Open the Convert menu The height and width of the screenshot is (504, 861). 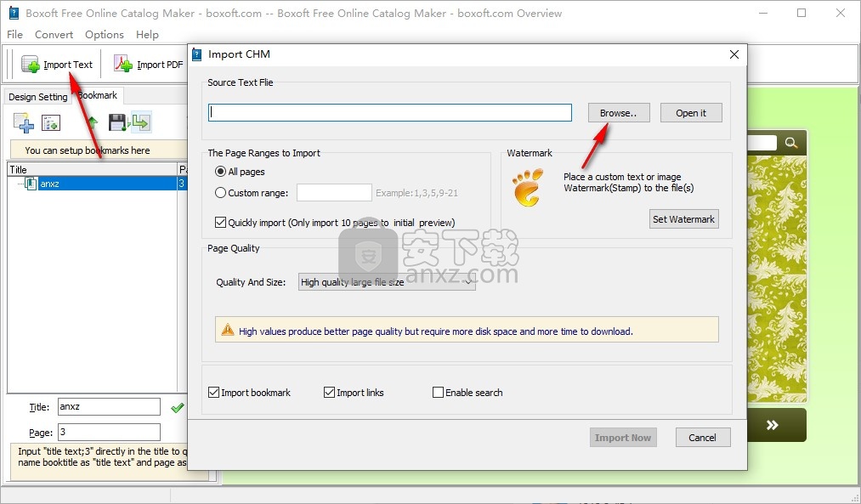tap(54, 35)
